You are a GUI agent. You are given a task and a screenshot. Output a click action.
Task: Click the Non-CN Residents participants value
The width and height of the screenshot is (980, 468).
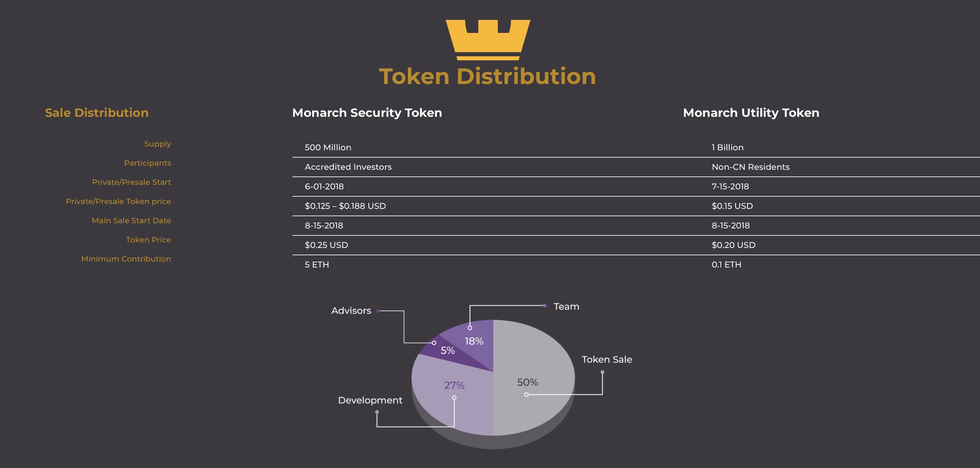pyautogui.click(x=750, y=167)
